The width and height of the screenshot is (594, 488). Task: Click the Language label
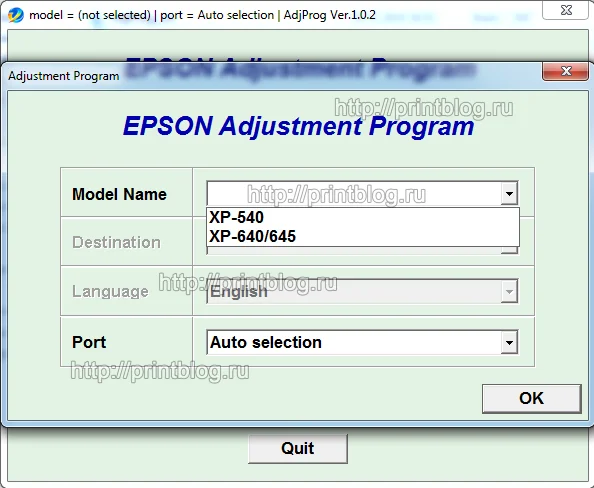click(110, 292)
